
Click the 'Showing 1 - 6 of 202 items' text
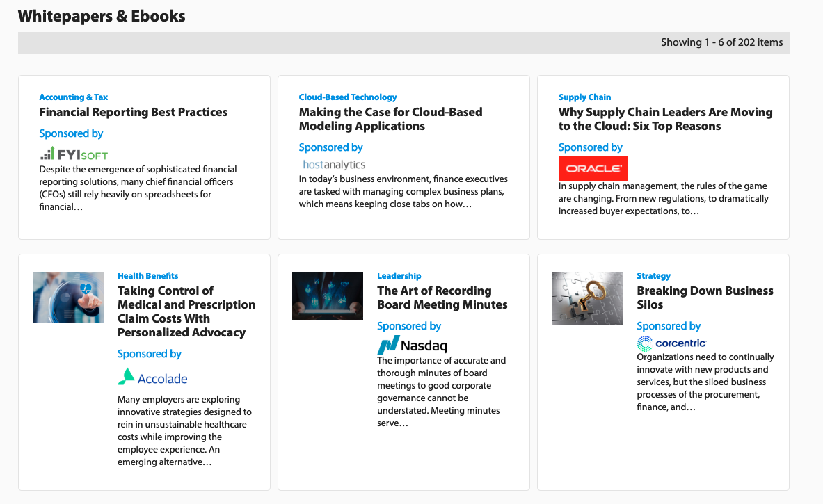point(721,42)
